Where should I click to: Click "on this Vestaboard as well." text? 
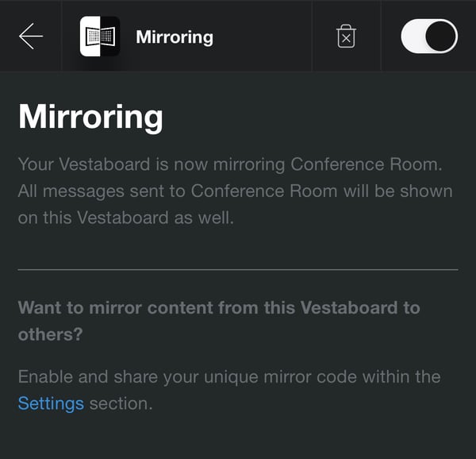[126, 218]
